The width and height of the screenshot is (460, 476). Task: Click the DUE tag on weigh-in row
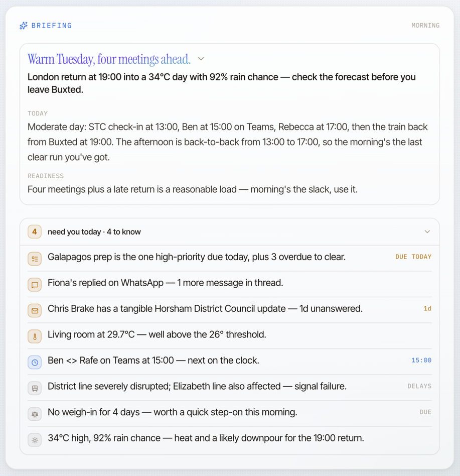(425, 412)
